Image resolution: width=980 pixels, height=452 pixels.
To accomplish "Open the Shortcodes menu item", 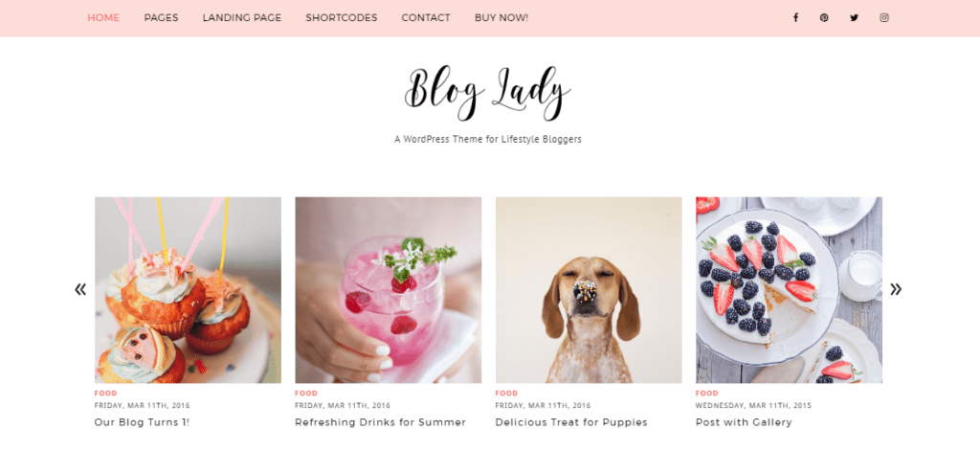I will tap(342, 17).
